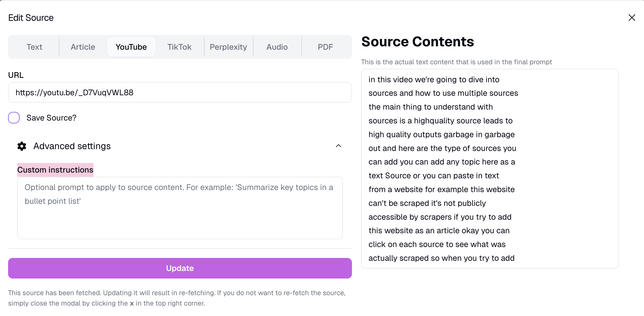Click the Edit Source modal title
The width and height of the screenshot is (644, 316).
click(31, 18)
